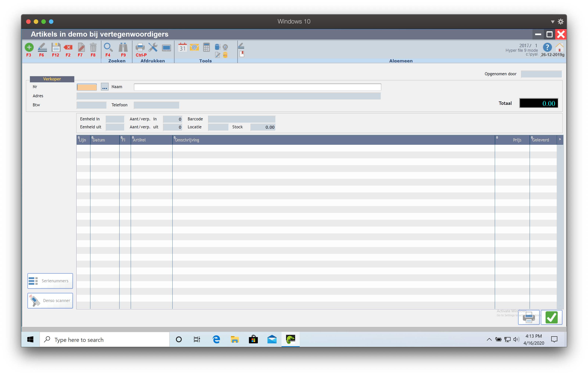Open the Serienummers button
Image resolution: width=588 pixels, height=375 pixels.
point(50,281)
